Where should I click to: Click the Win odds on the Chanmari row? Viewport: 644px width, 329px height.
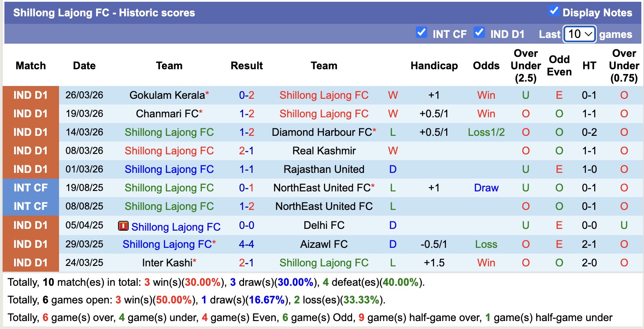coord(486,113)
